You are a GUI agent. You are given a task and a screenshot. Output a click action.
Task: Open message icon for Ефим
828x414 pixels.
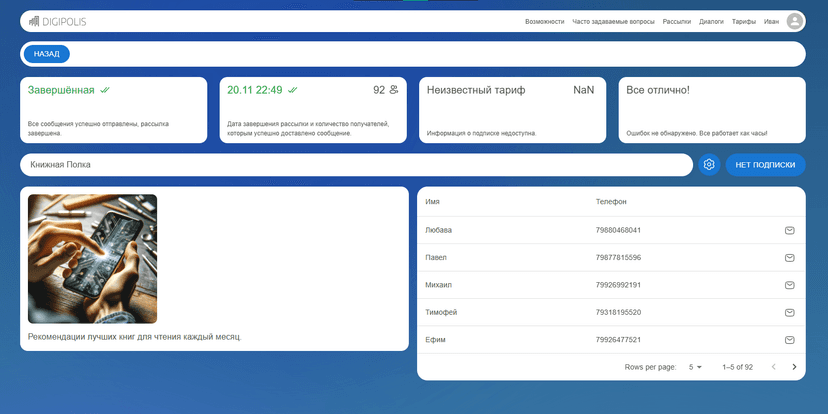pos(790,340)
